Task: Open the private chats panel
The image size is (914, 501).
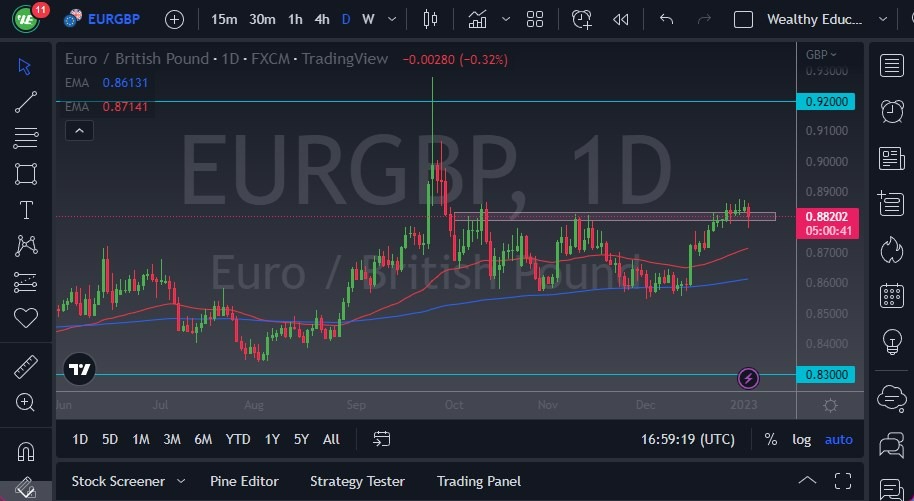Action: tap(892, 445)
